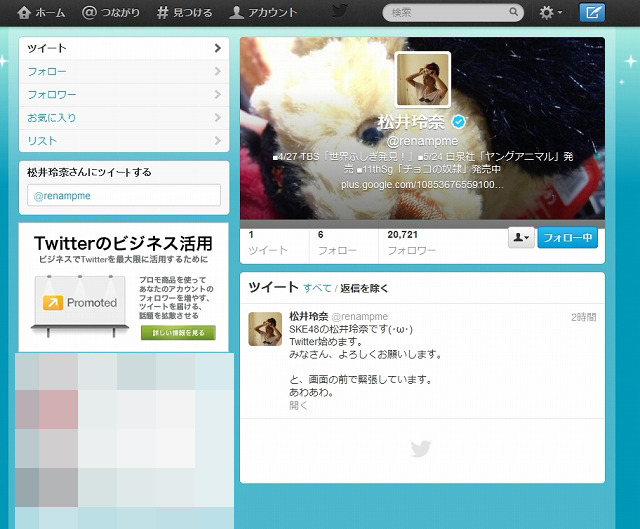Open the フォロワー (followers) list
Screen dimensions: 640x529
124,95
